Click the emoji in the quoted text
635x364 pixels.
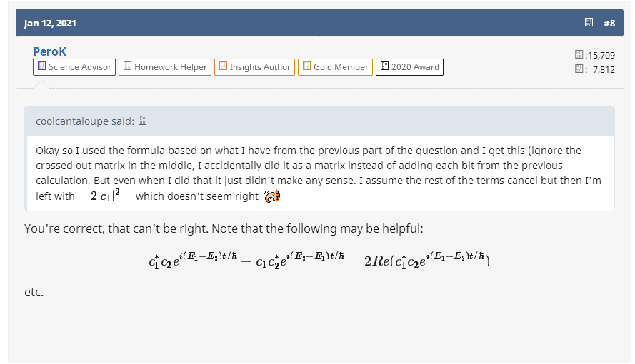[x=271, y=196]
